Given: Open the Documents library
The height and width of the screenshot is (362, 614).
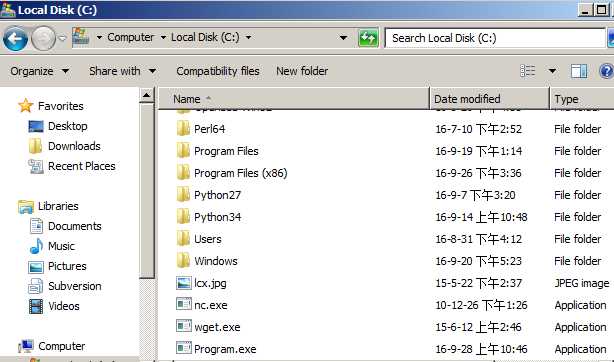Looking at the screenshot, I should (x=65, y=226).
